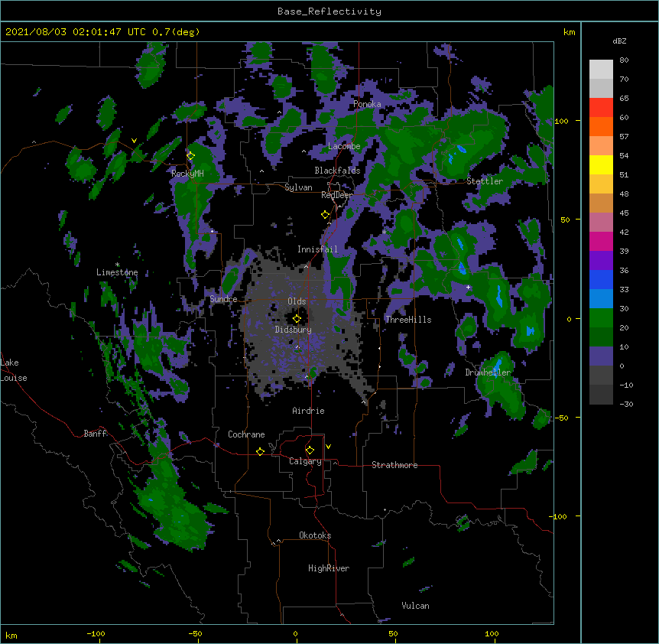Click the Strathmore label
Screen dimensions: 659x644
pos(394,465)
